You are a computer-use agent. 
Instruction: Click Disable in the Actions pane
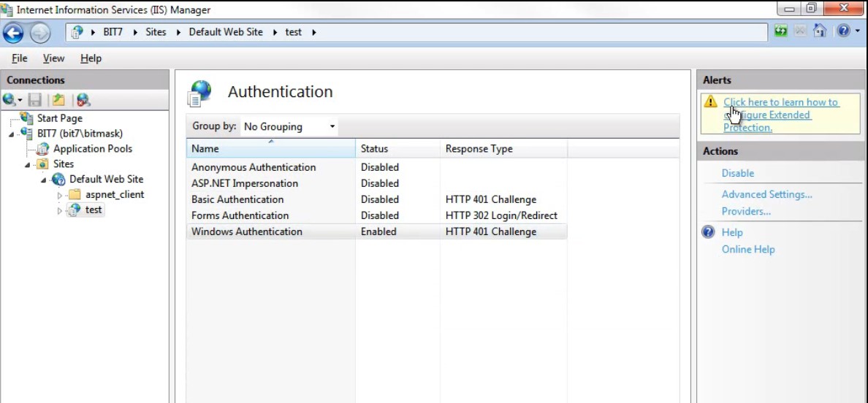[737, 174]
